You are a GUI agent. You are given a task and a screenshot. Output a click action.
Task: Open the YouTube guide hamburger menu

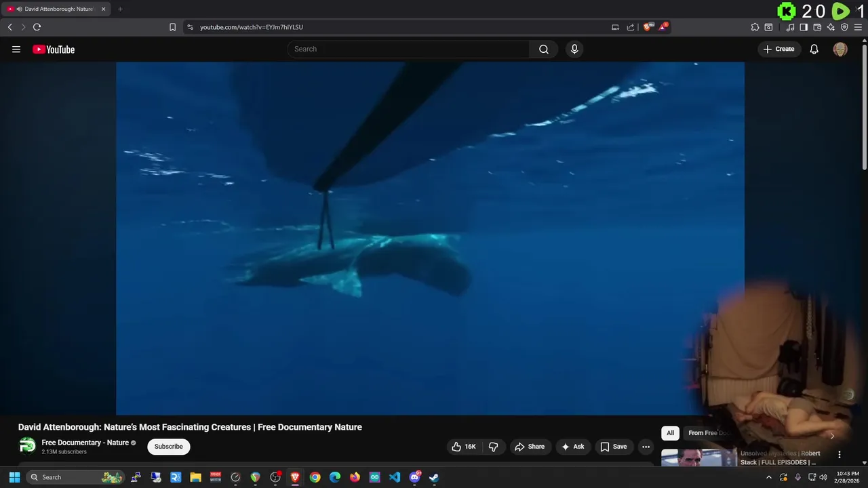(16, 49)
